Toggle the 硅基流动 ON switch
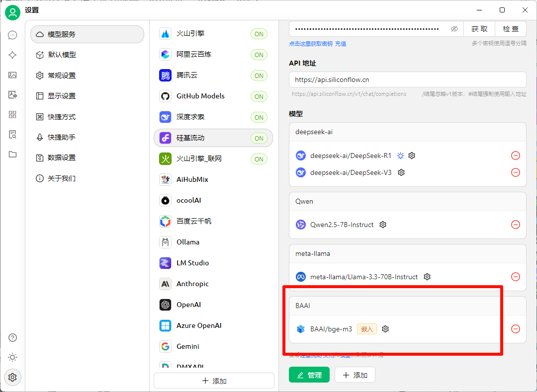 pos(259,138)
